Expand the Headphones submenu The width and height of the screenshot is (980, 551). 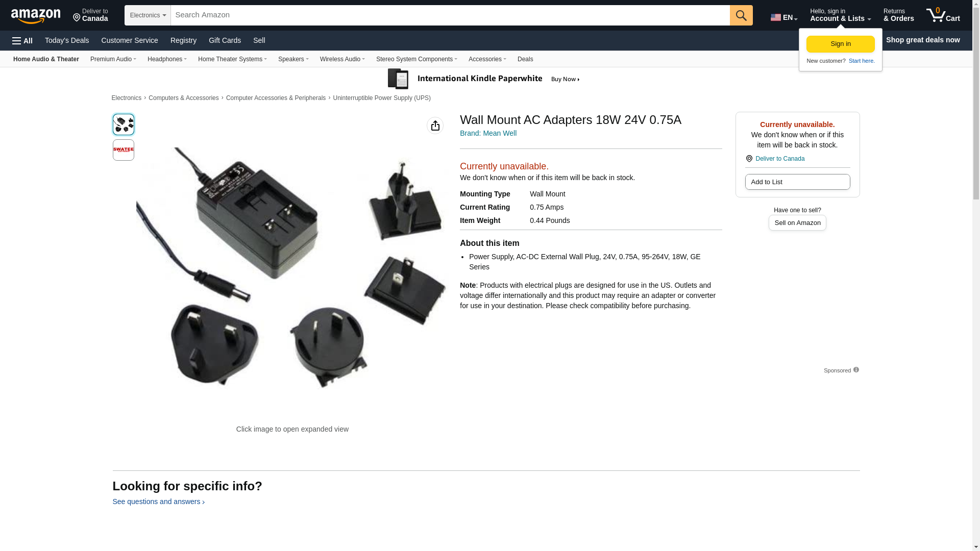tap(167, 59)
